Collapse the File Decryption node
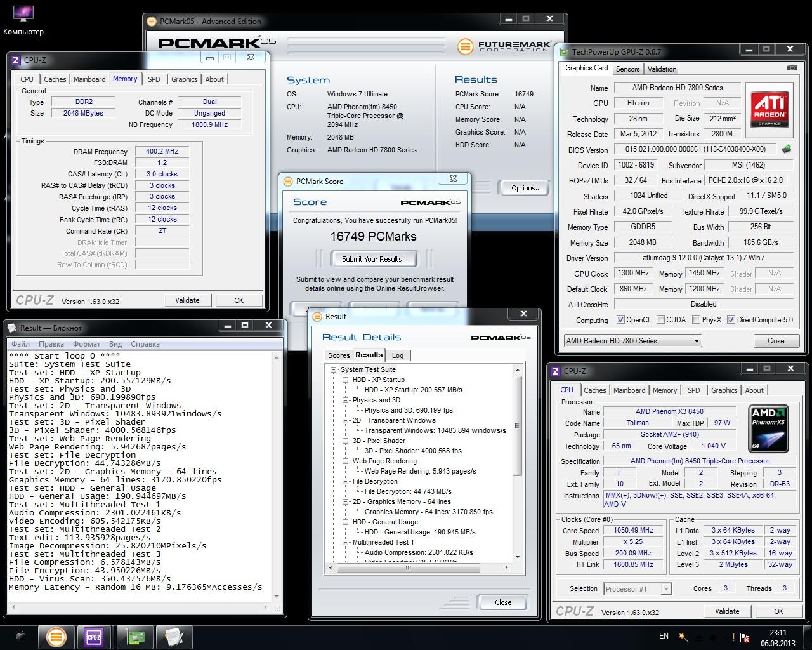The width and height of the screenshot is (812, 650). click(x=346, y=481)
